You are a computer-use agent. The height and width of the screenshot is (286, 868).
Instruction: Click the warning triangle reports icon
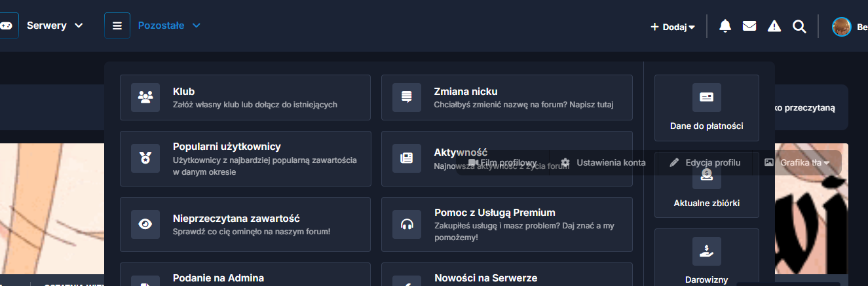[x=774, y=26]
